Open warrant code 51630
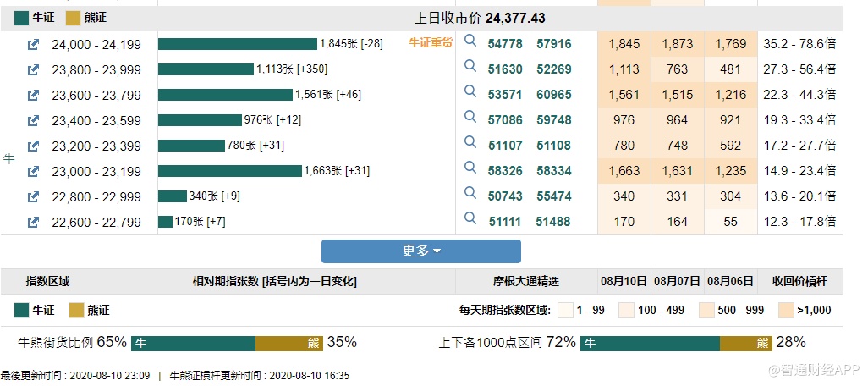The height and width of the screenshot is (386, 868). tap(505, 69)
